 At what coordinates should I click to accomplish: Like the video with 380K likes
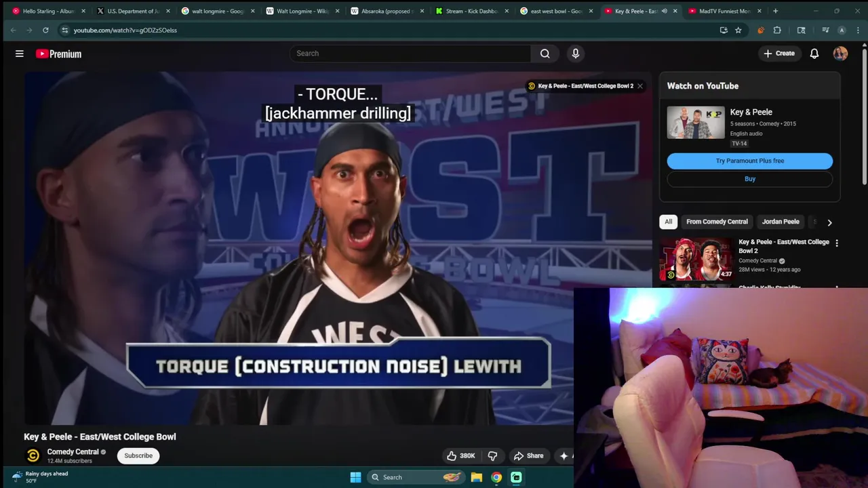[460, 456]
